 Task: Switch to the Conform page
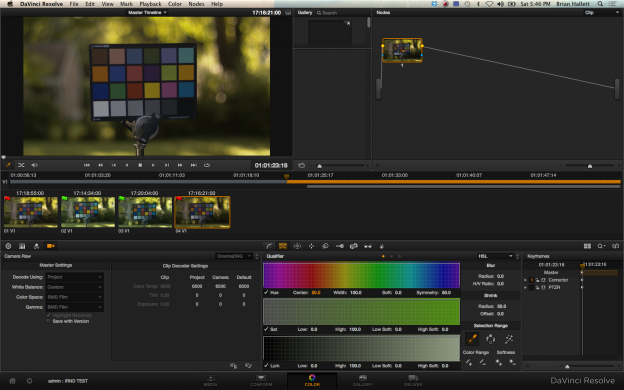(x=261, y=380)
